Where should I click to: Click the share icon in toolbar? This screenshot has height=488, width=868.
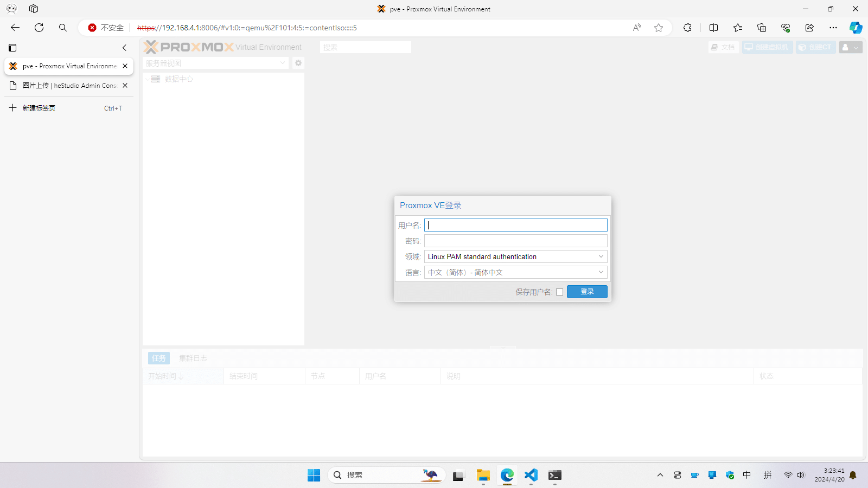tap(809, 28)
